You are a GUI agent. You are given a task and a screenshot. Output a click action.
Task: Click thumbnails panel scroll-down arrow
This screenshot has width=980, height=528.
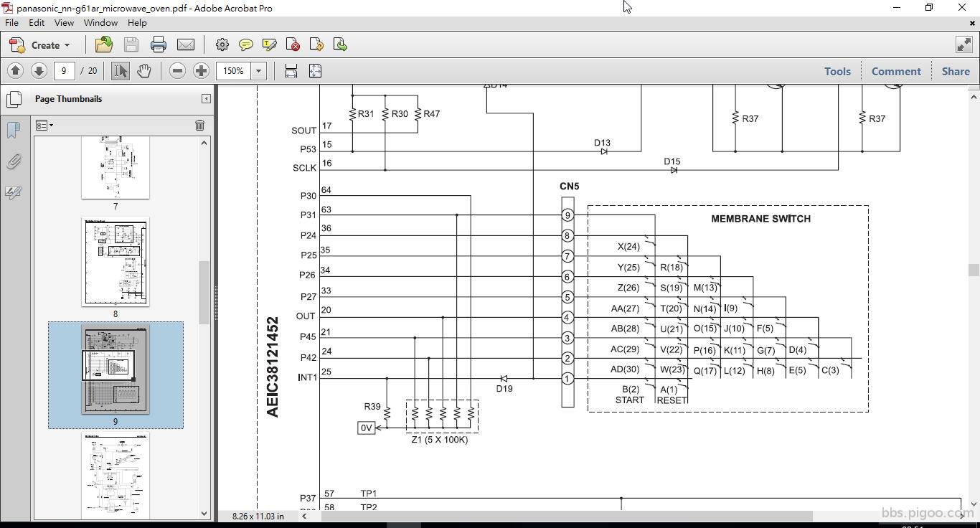(x=204, y=514)
